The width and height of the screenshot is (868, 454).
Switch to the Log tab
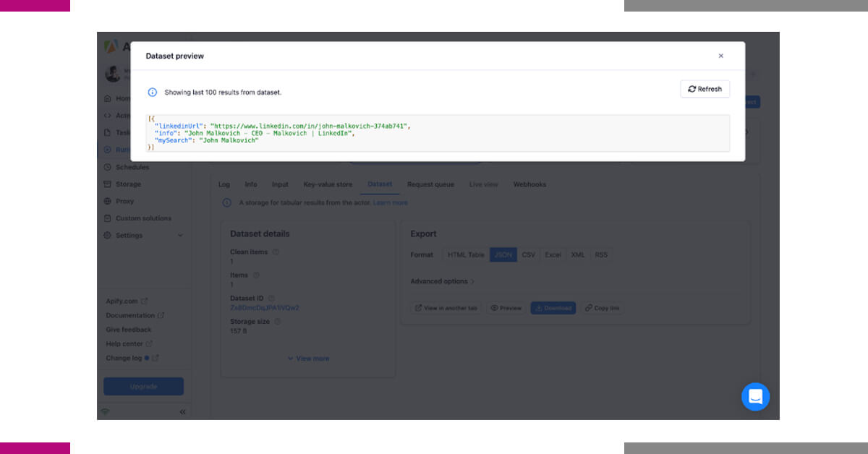tap(224, 184)
